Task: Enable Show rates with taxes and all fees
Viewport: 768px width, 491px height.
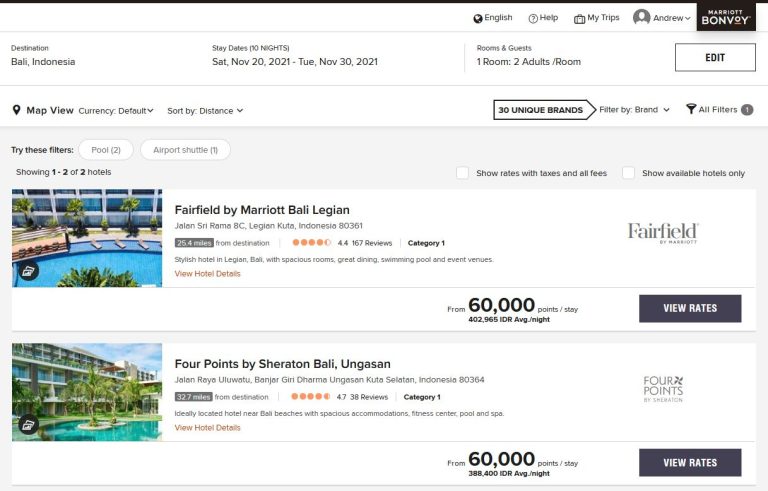Action: (462, 172)
